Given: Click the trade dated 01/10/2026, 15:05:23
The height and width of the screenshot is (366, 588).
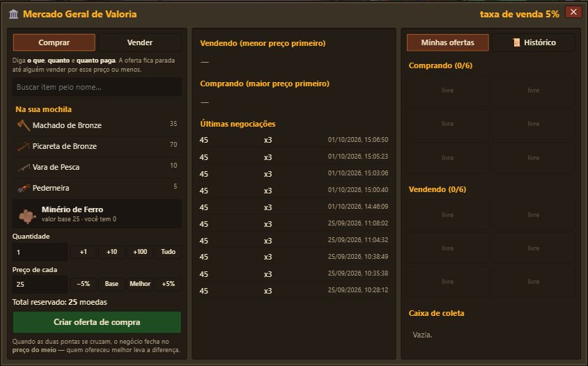Looking at the screenshot, I should click(x=293, y=157).
